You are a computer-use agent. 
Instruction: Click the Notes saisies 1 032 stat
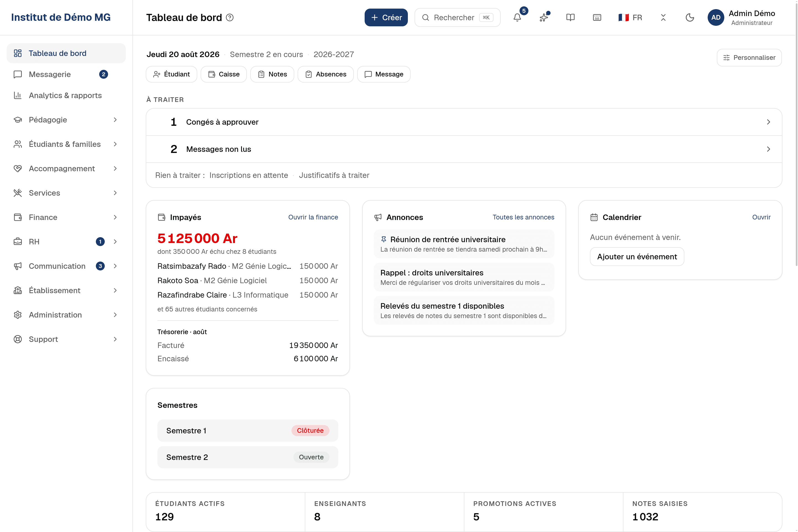coord(702,512)
